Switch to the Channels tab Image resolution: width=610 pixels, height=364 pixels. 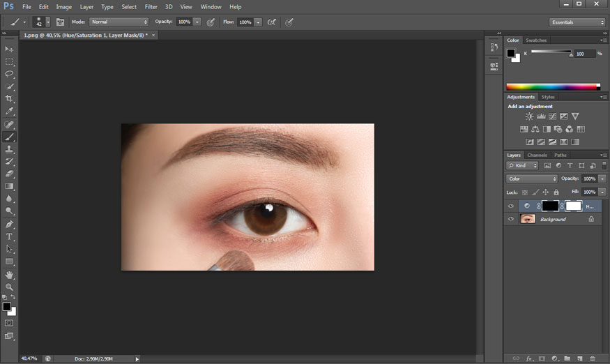[537, 155]
